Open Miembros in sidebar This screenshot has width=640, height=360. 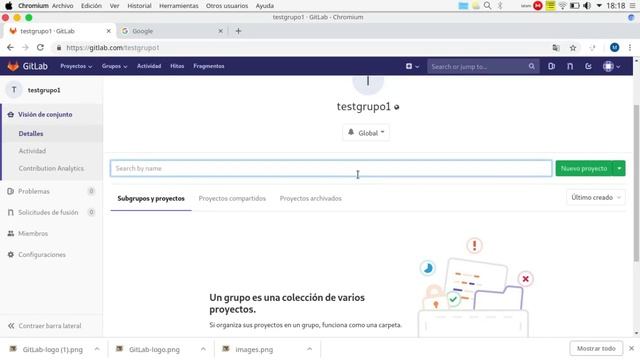(33, 233)
